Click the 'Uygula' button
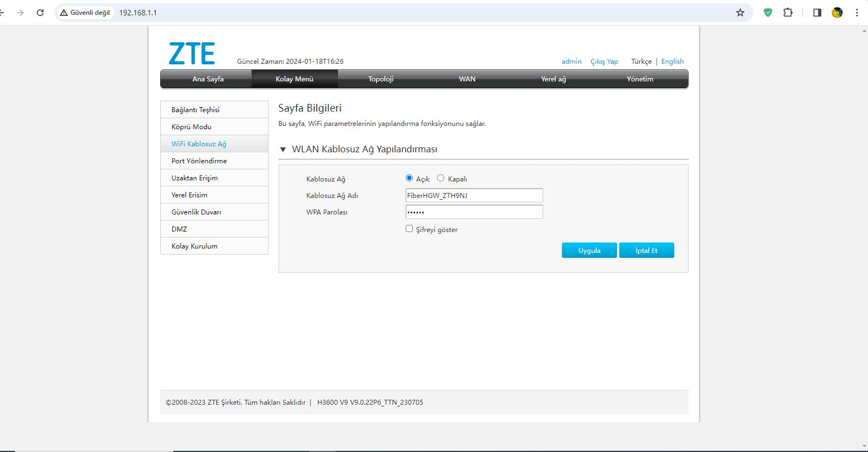868x452 pixels. [589, 251]
